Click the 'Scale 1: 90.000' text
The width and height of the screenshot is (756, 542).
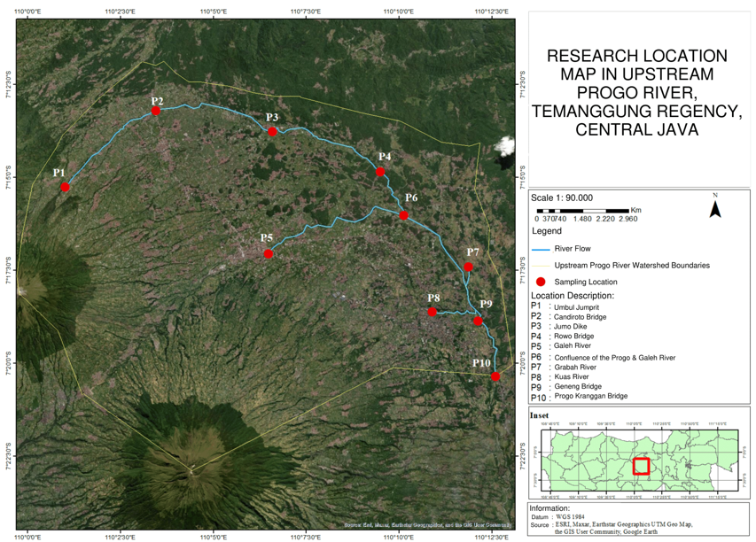point(562,198)
